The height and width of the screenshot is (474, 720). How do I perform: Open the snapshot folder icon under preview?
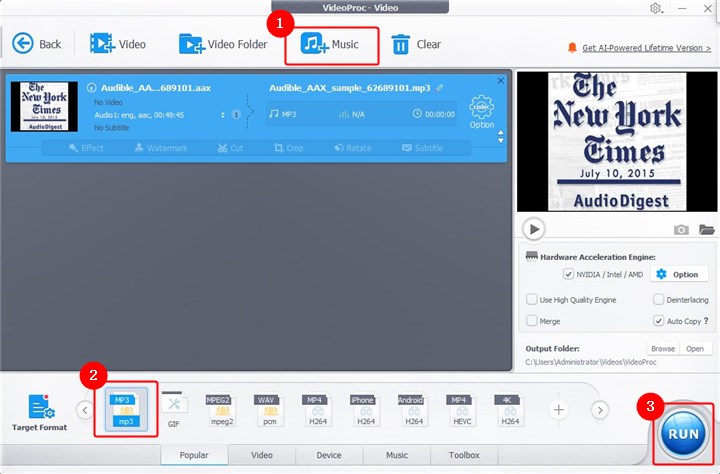tap(707, 229)
